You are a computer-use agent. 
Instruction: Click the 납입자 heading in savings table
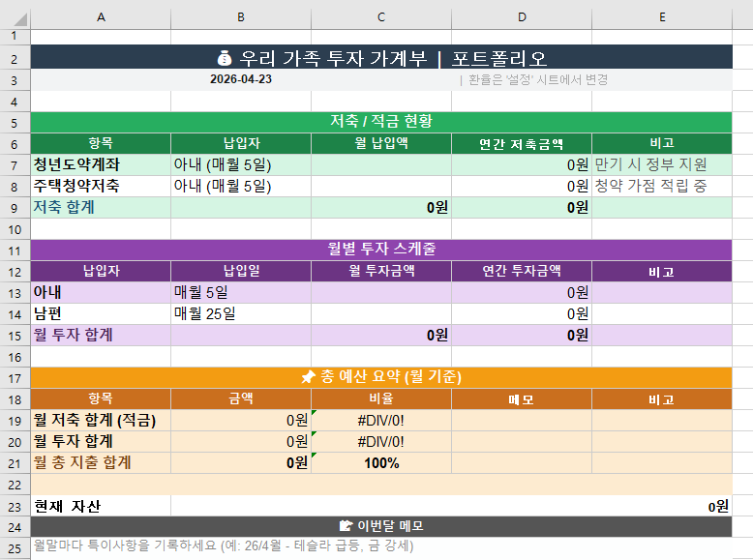[x=241, y=143]
